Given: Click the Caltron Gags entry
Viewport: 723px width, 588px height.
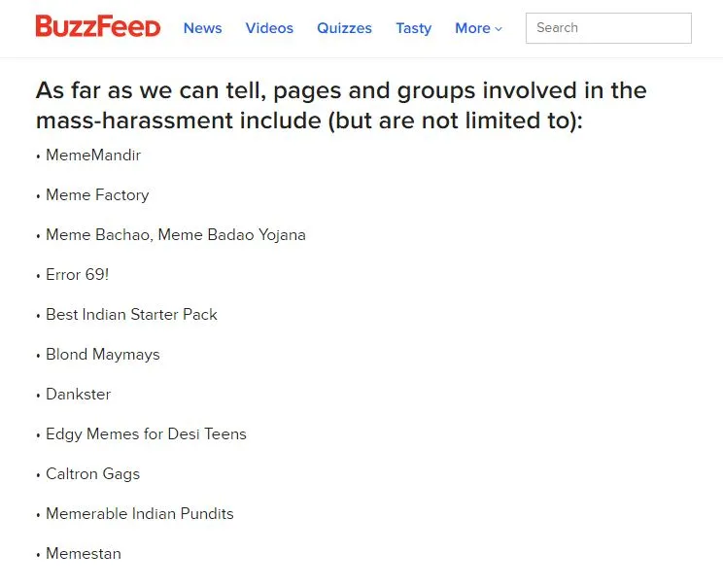Looking at the screenshot, I should [x=92, y=474].
